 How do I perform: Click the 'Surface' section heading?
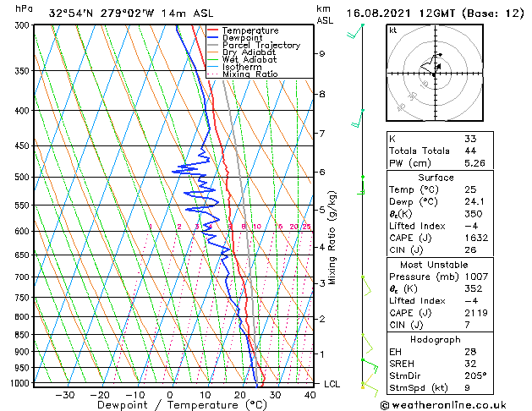pyautogui.click(x=436, y=178)
